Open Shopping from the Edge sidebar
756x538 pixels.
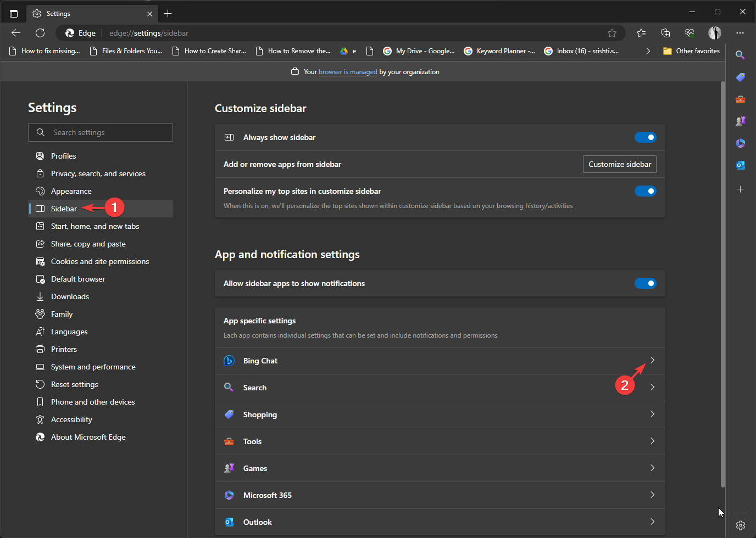pos(740,77)
